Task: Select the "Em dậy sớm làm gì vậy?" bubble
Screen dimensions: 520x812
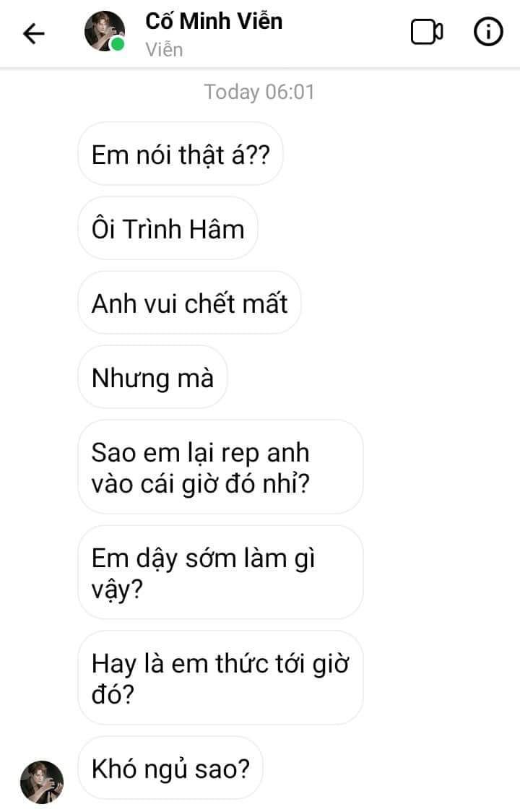Action: click(x=220, y=572)
